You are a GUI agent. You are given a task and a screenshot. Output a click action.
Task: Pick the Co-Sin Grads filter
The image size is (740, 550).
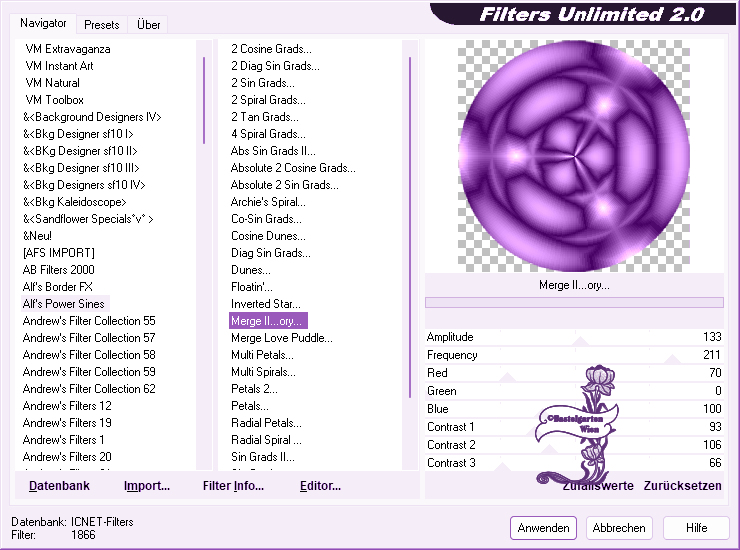pyautogui.click(x=266, y=219)
